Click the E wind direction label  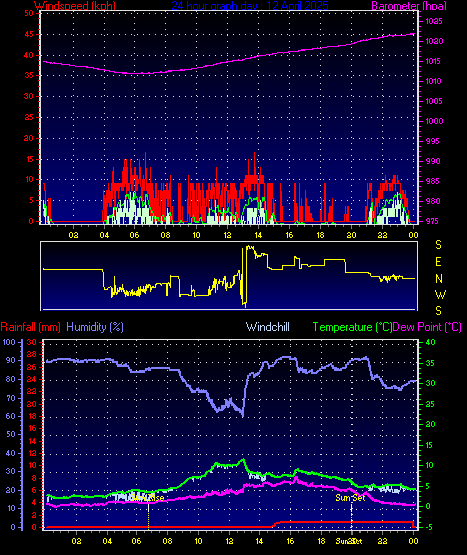coord(438,262)
